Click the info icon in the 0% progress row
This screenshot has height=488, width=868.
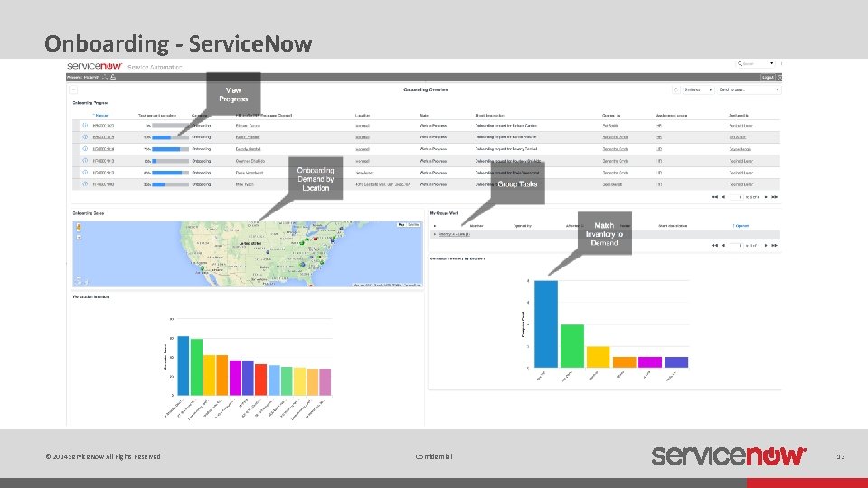(x=85, y=126)
